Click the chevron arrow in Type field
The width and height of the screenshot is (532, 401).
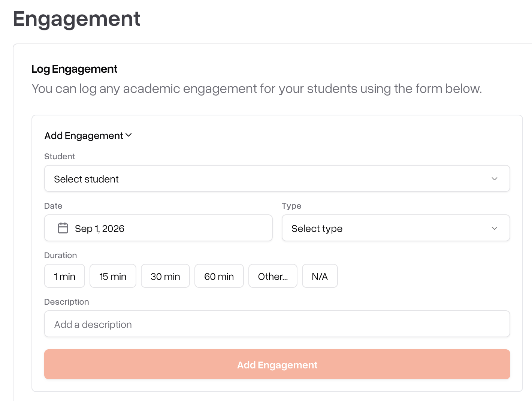[x=495, y=228]
